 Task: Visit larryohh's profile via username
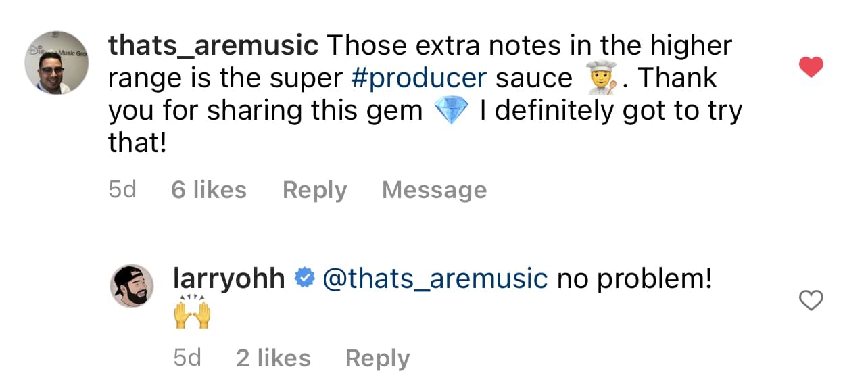pyautogui.click(x=229, y=278)
